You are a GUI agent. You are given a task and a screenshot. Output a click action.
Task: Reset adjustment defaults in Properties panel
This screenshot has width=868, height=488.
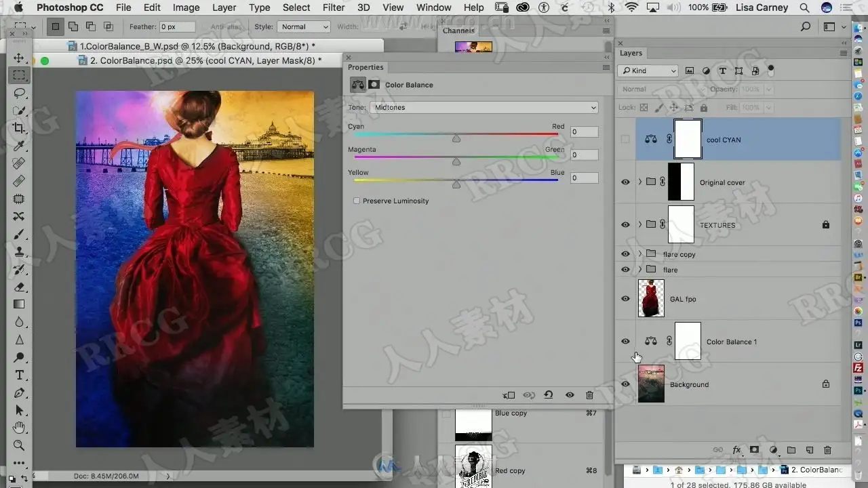coord(549,395)
